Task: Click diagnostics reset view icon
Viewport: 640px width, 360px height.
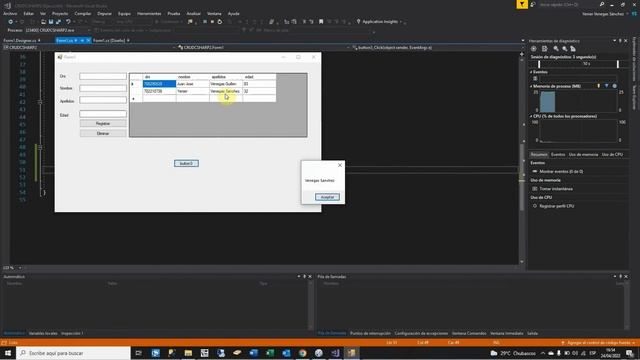Action: 573,49
